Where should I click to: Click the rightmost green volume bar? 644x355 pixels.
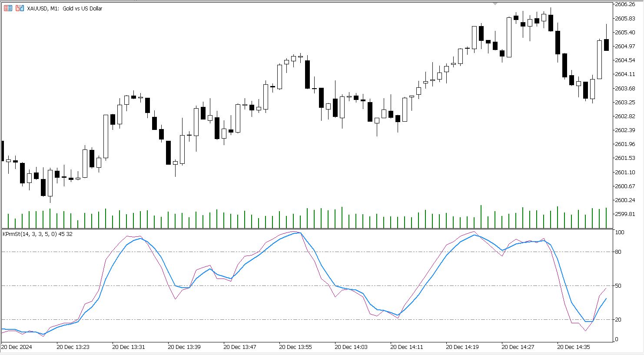(606, 218)
